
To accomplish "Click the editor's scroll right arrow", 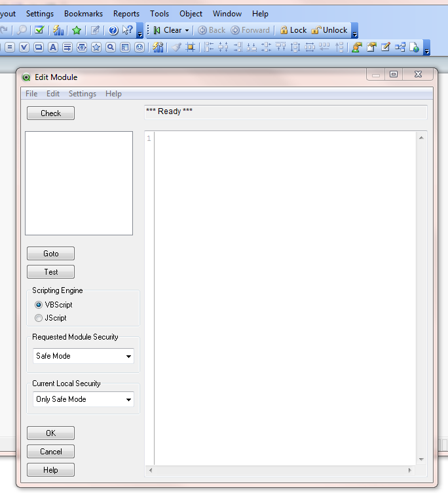I will (x=409, y=470).
